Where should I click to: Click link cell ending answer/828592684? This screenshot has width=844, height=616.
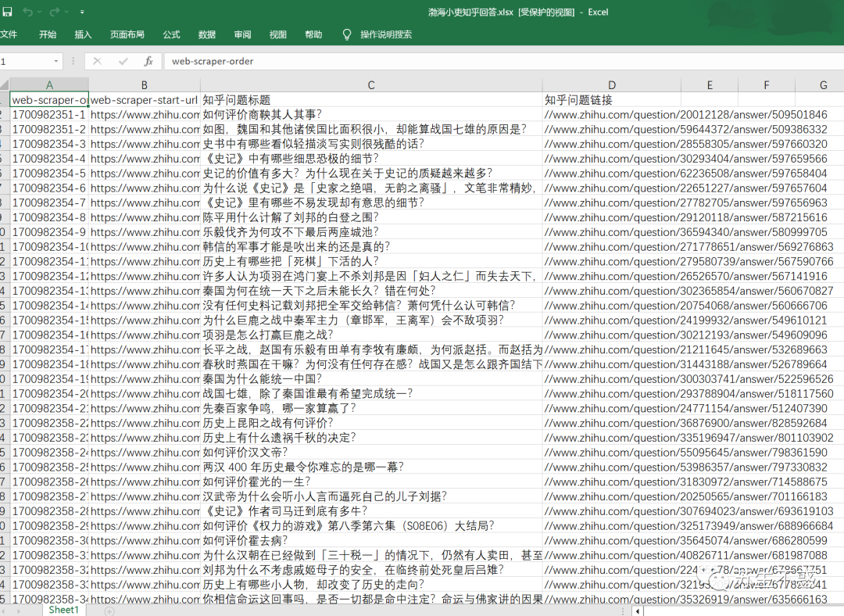click(686, 423)
